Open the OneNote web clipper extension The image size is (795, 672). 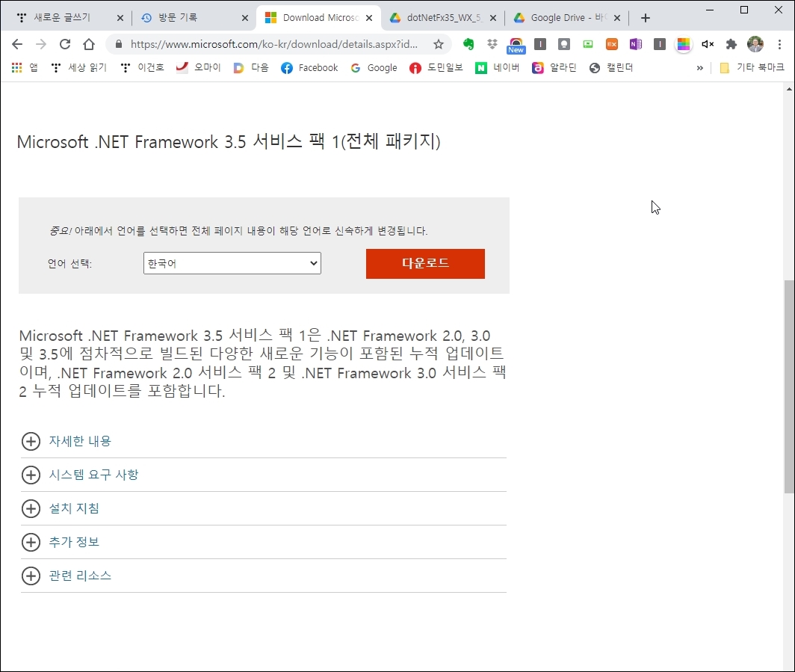636,44
